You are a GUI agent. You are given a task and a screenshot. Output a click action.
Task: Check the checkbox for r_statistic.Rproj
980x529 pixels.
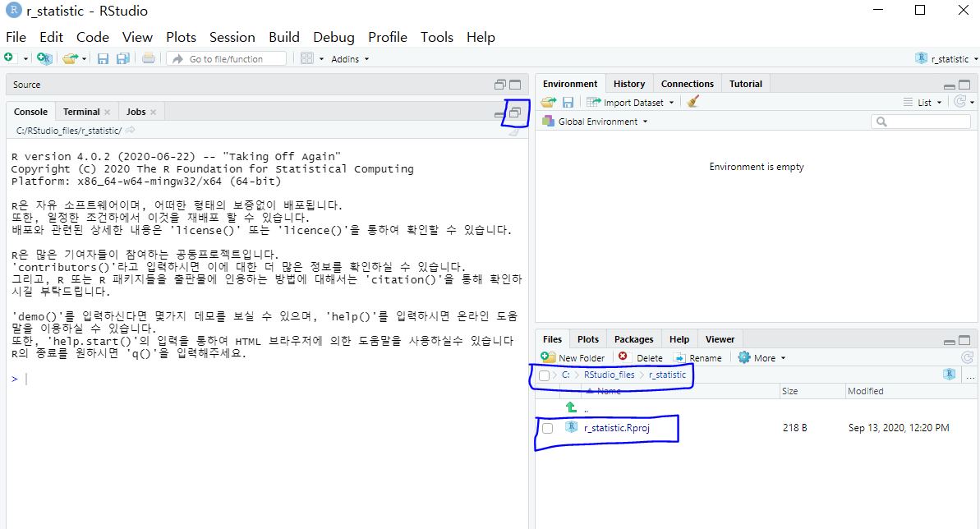tap(547, 428)
